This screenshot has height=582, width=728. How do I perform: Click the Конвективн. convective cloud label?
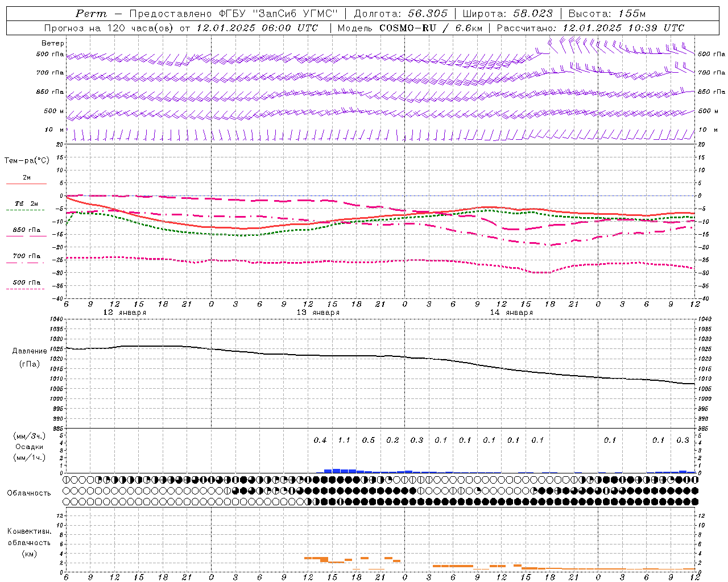pyautogui.click(x=29, y=531)
